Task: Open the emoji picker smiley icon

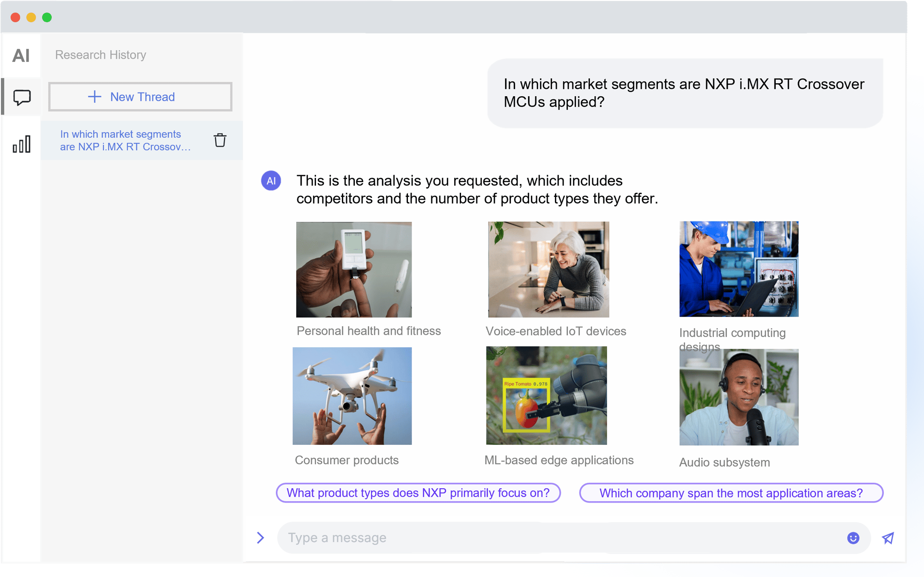Action: [x=853, y=538]
